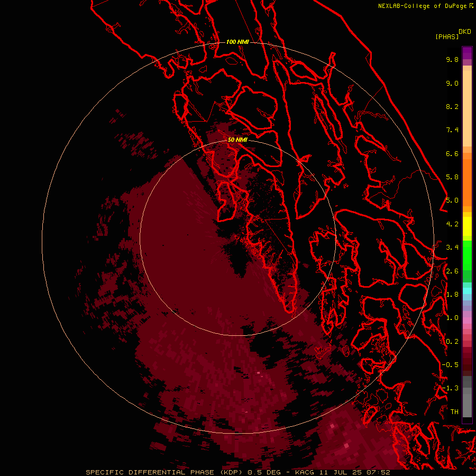Viewport: 476px width, 476px height.
Task: Click the KACG station identifier in caption
Action: [x=305, y=472]
